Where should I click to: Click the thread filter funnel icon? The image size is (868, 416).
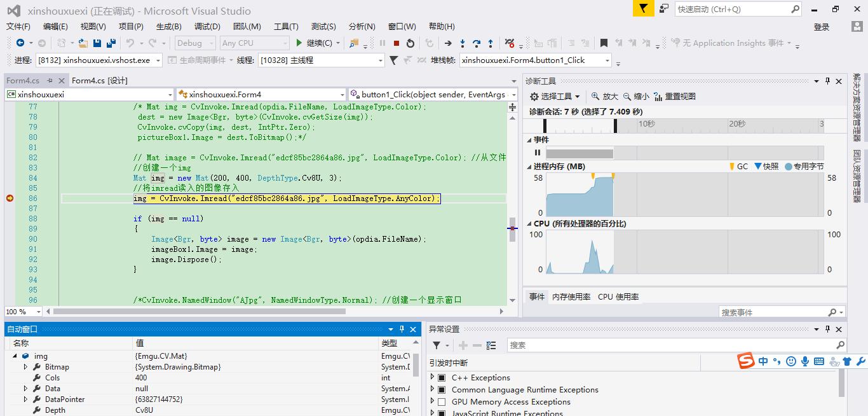pos(393,60)
